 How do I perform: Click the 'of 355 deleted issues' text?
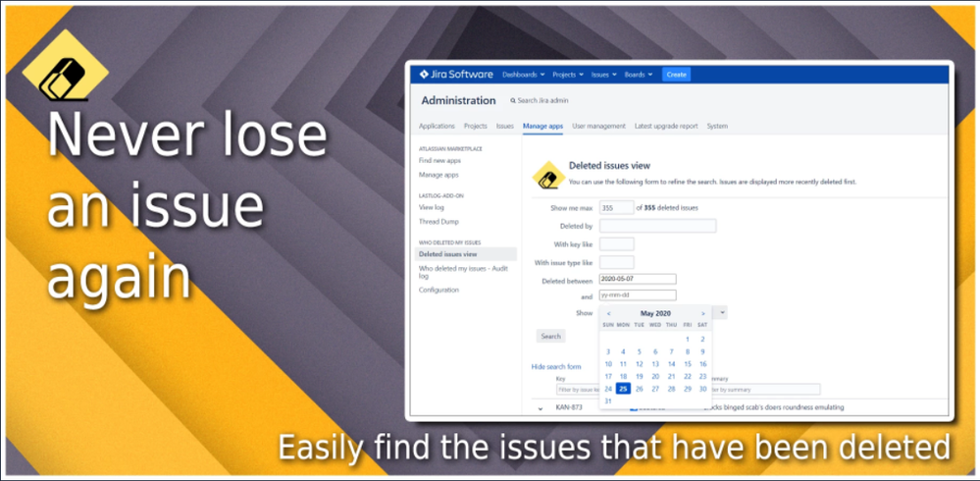point(667,208)
